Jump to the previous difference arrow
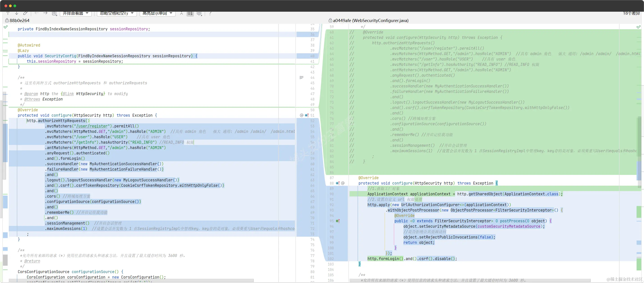This screenshot has width=644, height=283. (x=8, y=13)
